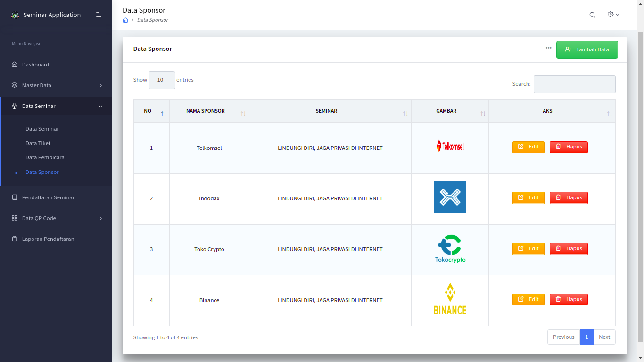Screen dimensions: 644x362
Task: Open the Show entries count dropdown
Action: coord(162,80)
